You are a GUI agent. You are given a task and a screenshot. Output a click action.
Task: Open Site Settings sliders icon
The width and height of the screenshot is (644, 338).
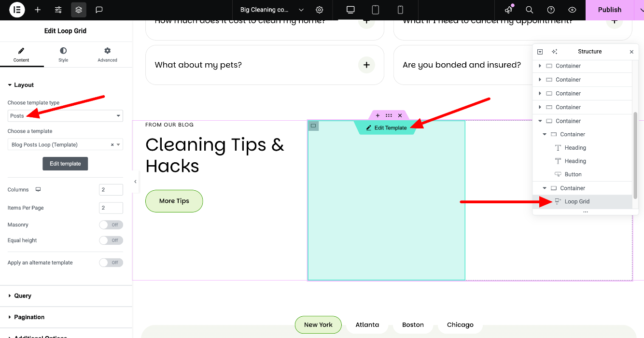point(58,10)
